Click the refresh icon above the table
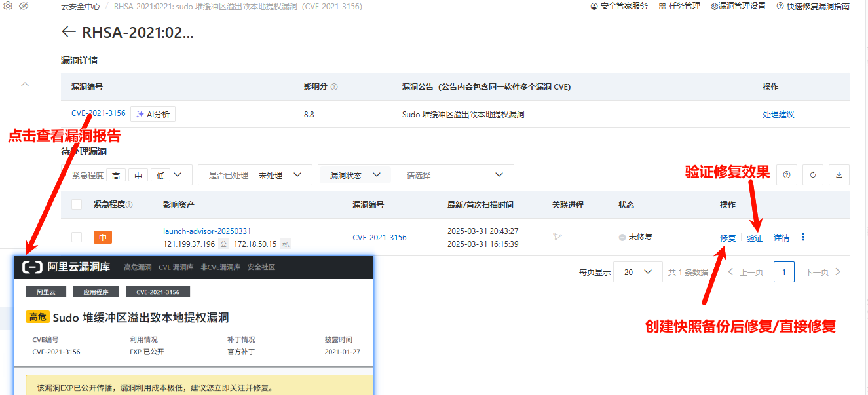 [813, 175]
